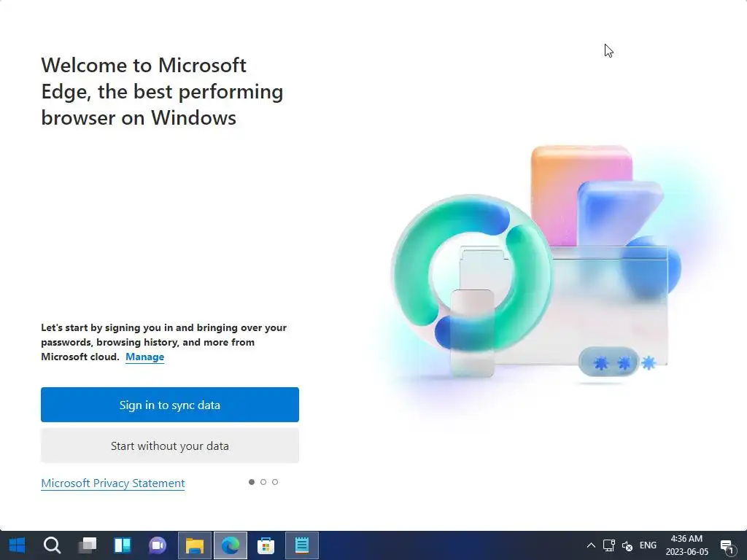The height and width of the screenshot is (560, 747).
Task: Choose Start without your data
Action: tap(169, 446)
